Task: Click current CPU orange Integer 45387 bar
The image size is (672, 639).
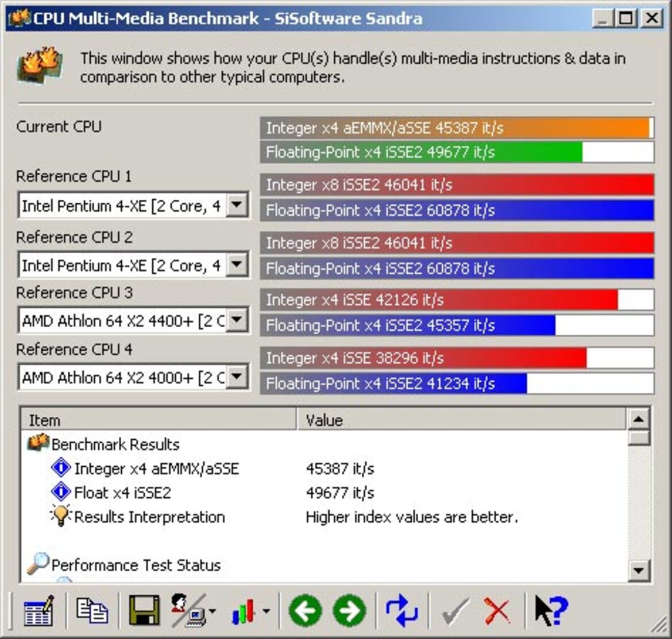Action: pos(457,127)
